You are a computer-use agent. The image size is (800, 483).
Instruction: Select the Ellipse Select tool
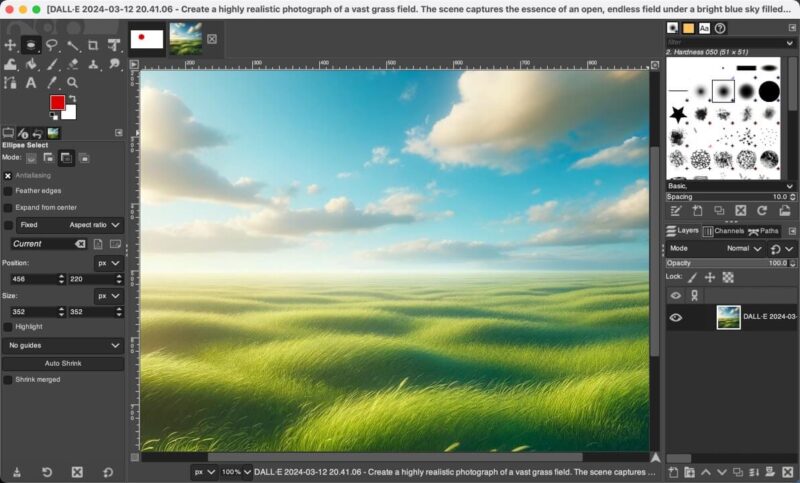31,45
